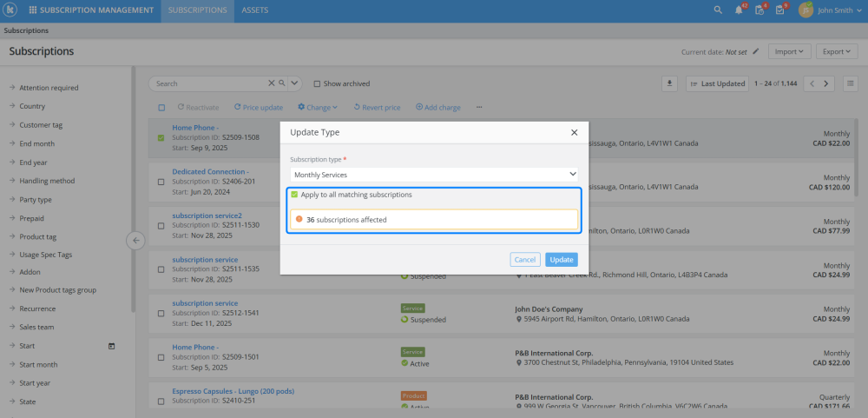Image resolution: width=868 pixels, height=418 pixels.
Task: Open the Subscription type dropdown
Action: pos(434,175)
